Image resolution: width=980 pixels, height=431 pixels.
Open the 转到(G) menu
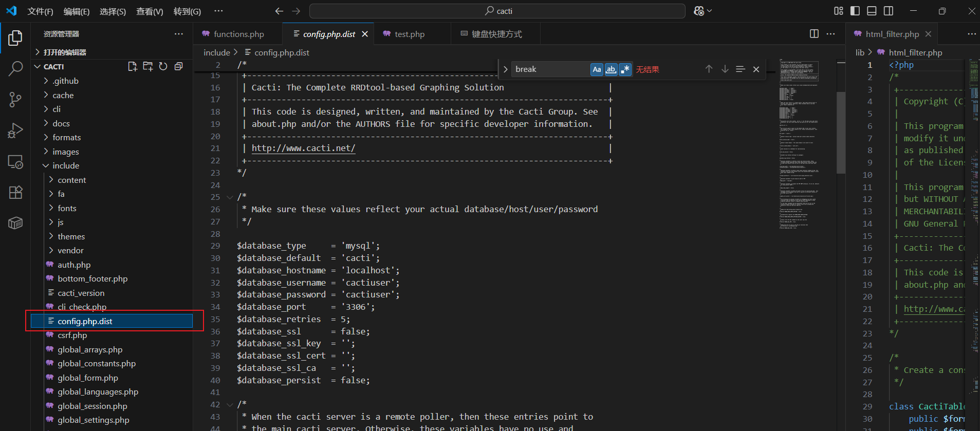tap(187, 11)
